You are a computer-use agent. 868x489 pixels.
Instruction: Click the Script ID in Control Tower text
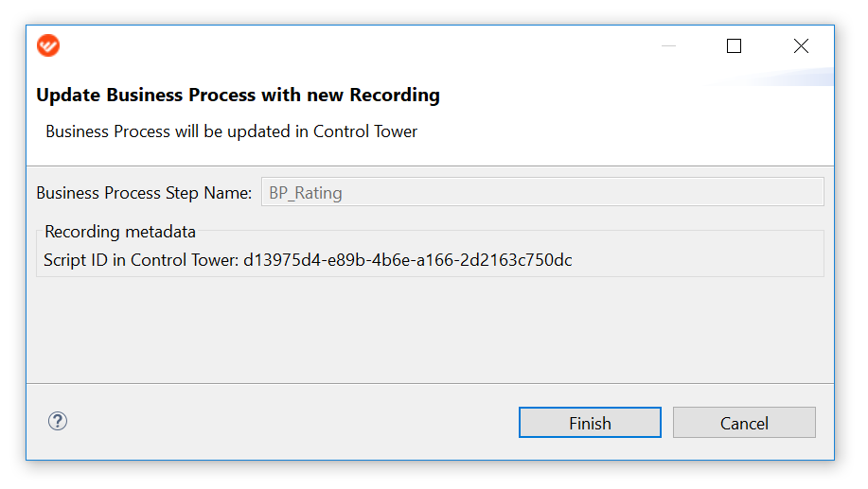[141, 260]
